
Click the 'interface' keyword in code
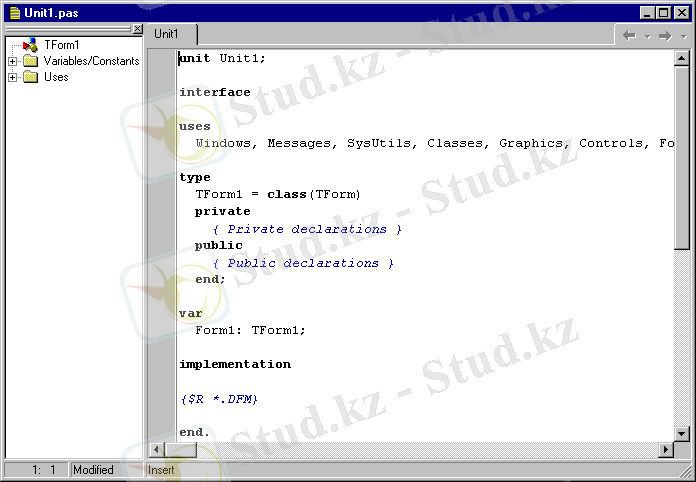coord(215,92)
